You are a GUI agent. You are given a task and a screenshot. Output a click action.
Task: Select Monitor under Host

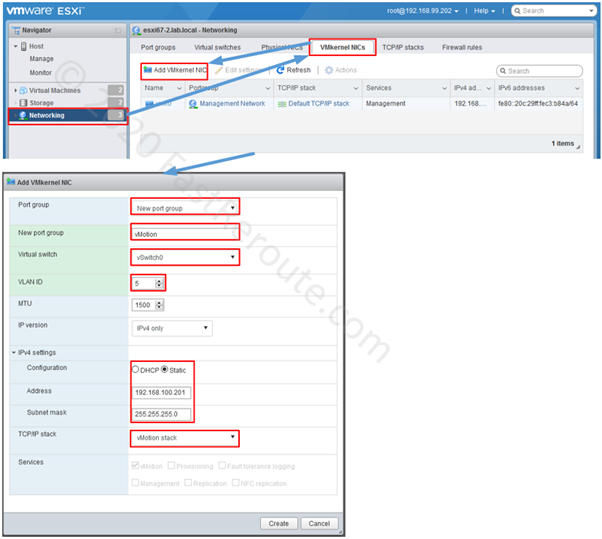pos(41,73)
